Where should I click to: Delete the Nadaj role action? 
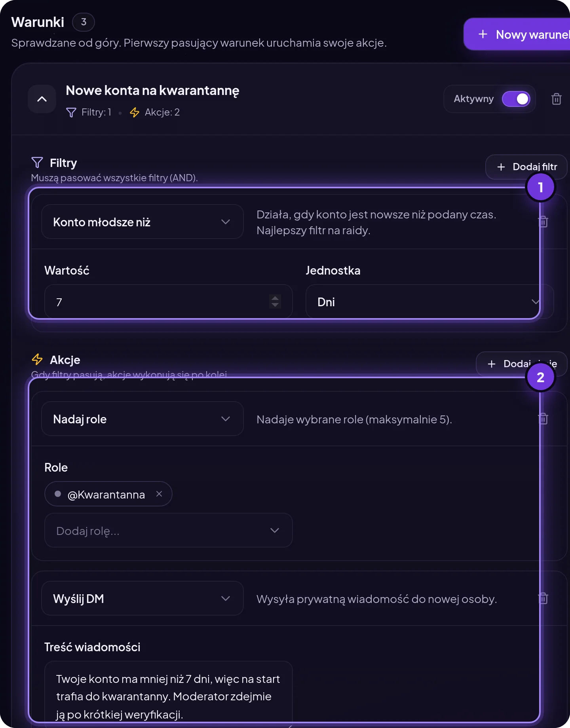[543, 419]
